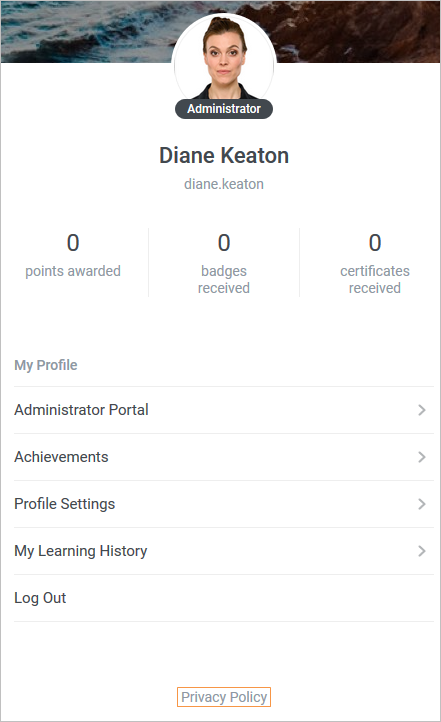This screenshot has height=722, width=441.
Task: Click the badges received counter
Action: [x=224, y=264]
